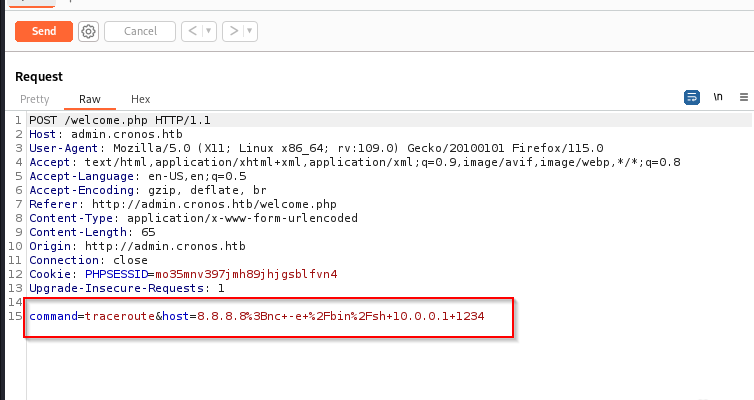Click the orange Send button

[43, 31]
